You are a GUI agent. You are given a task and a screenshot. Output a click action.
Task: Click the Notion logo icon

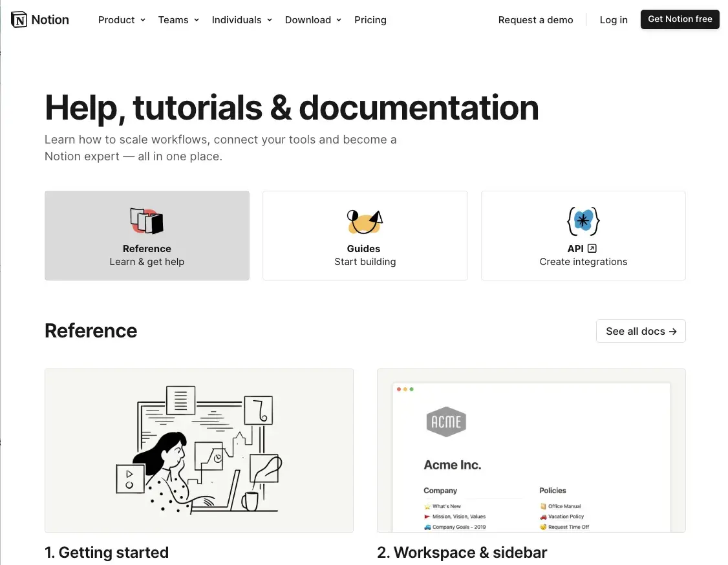coord(19,19)
